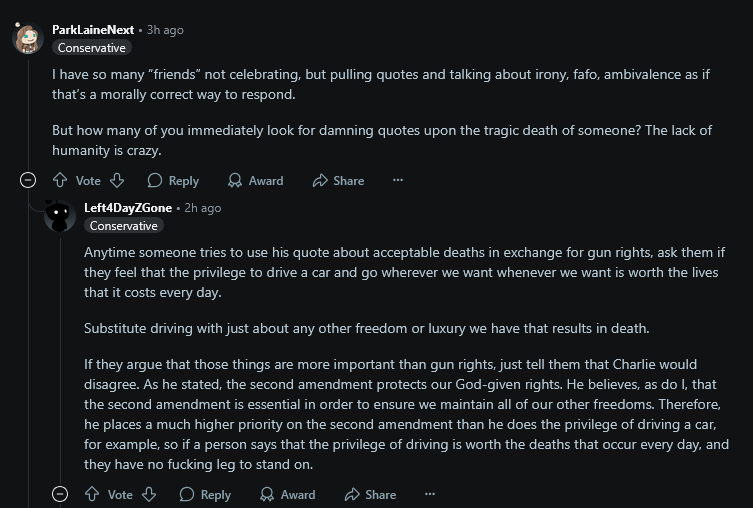Open ParkLaineNext's user profile link
The width and height of the screenshot is (753, 508).
pos(93,30)
